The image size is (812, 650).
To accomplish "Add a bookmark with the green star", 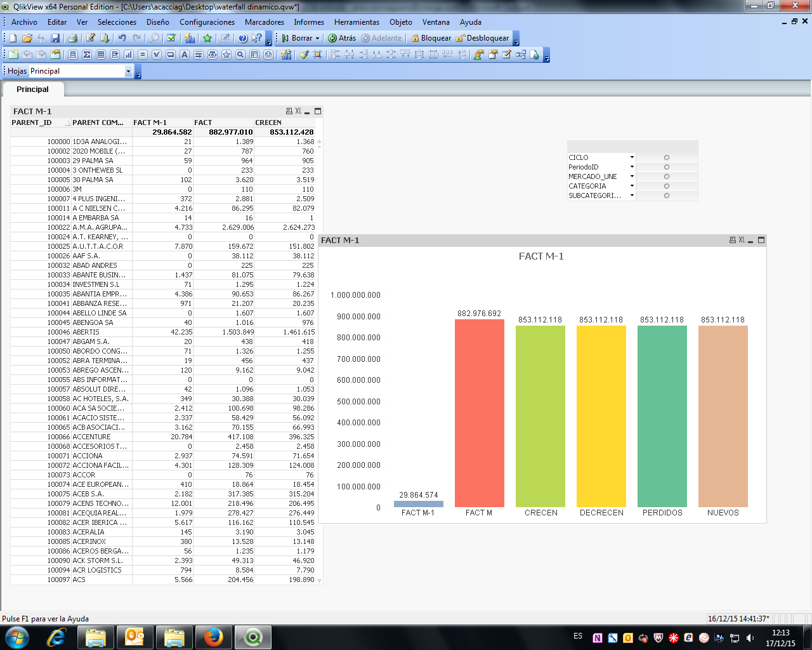I will click(207, 38).
